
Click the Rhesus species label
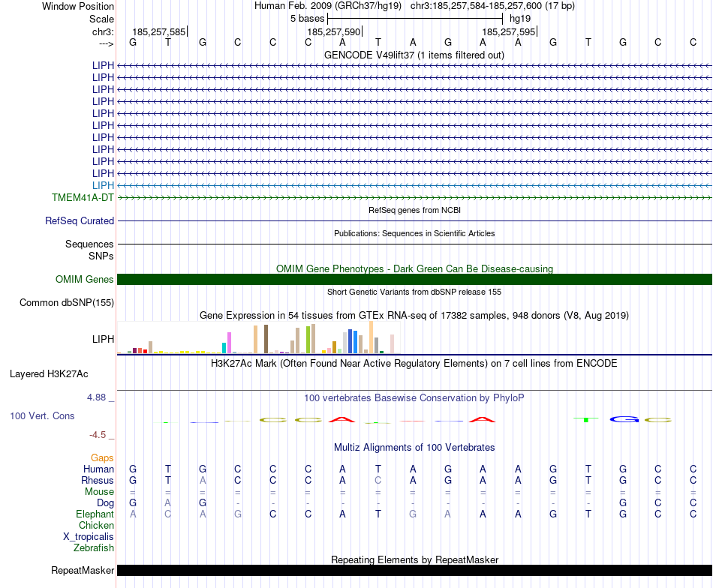98,481
